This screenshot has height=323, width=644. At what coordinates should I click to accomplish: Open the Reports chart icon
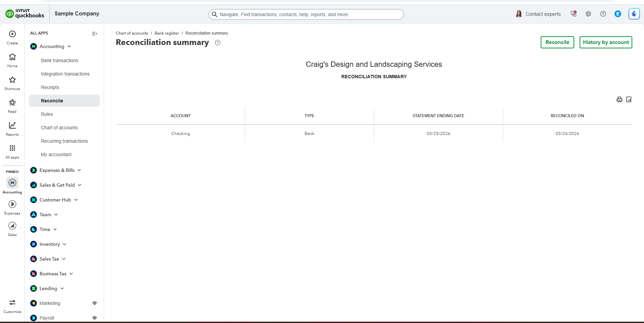click(x=12, y=125)
